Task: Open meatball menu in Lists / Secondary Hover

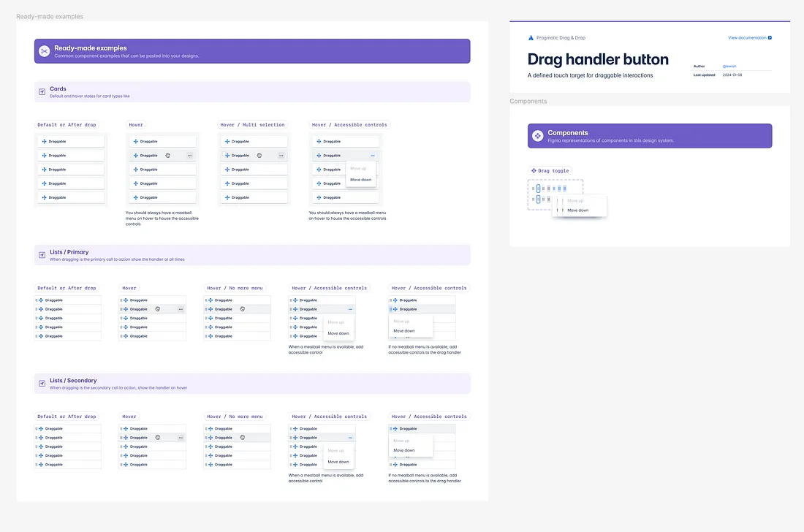Action: [181, 438]
